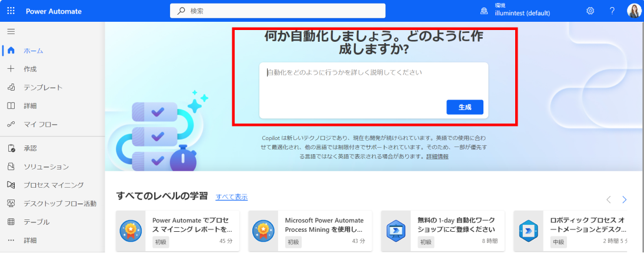
Task: Click the 初級 tag on the 45 分 card
Action: [161, 242]
